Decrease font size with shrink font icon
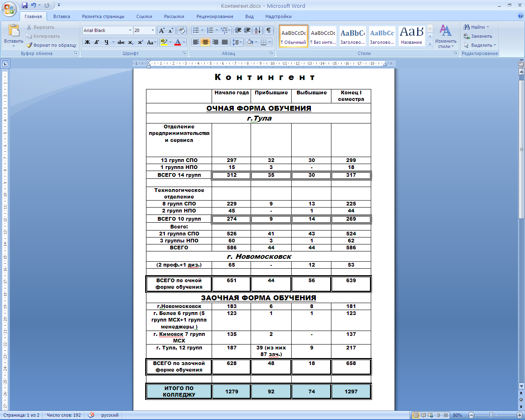The width and height of the screenshot is (525, 420). [171, 30]
